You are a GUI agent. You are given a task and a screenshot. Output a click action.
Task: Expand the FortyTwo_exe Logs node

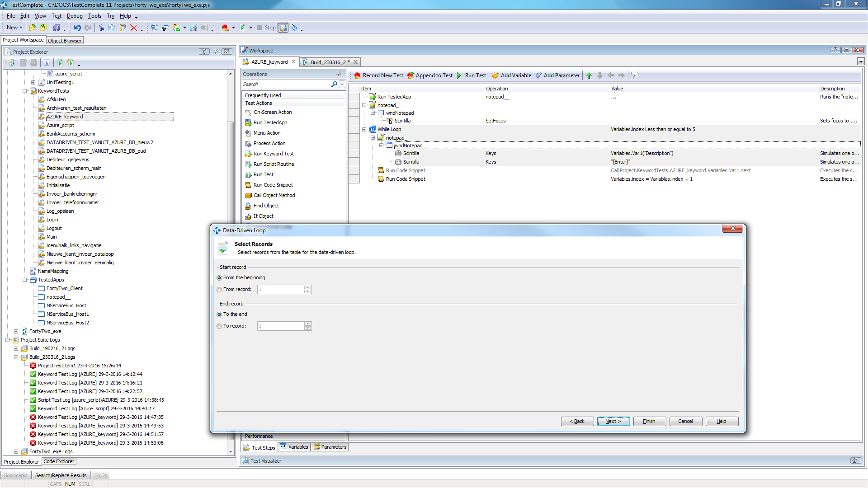(16, 451)
